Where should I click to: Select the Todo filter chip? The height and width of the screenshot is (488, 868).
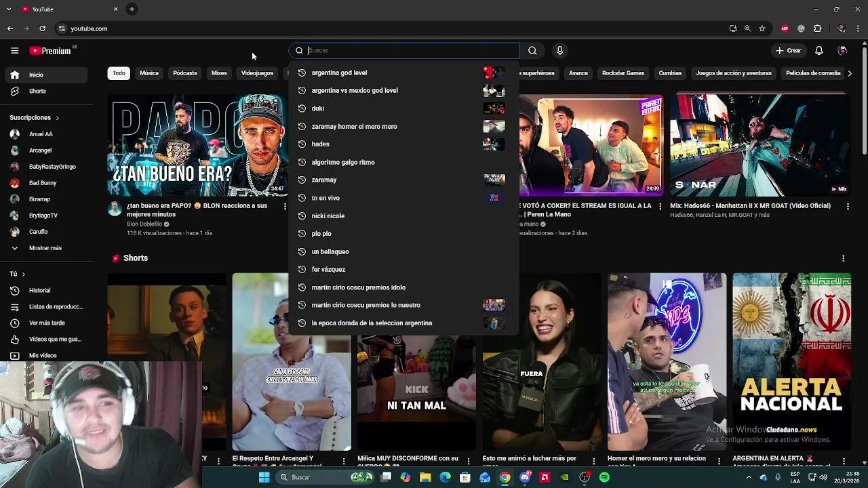tap(119, 73)
